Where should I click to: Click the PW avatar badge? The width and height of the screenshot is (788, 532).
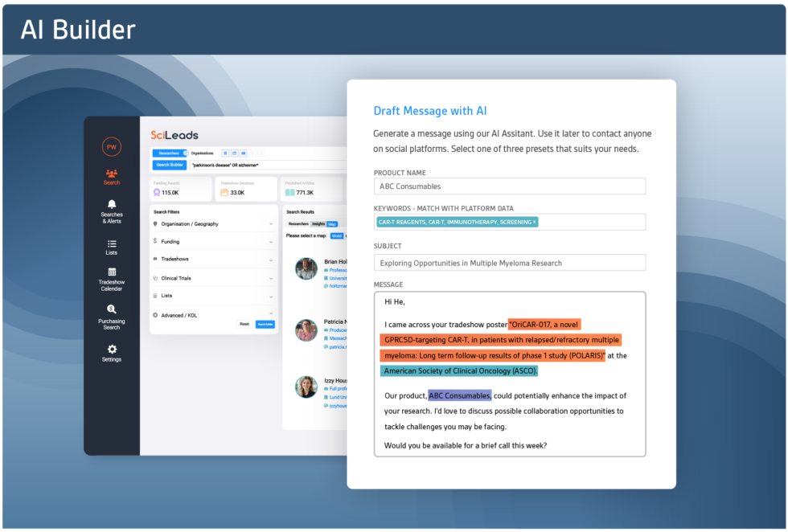(x=109, y=146)
